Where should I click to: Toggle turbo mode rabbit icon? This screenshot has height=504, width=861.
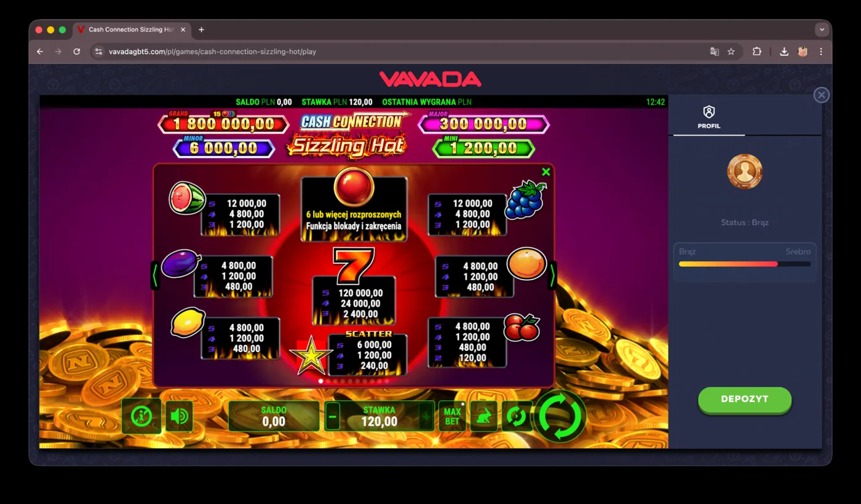tap(484, 416)
